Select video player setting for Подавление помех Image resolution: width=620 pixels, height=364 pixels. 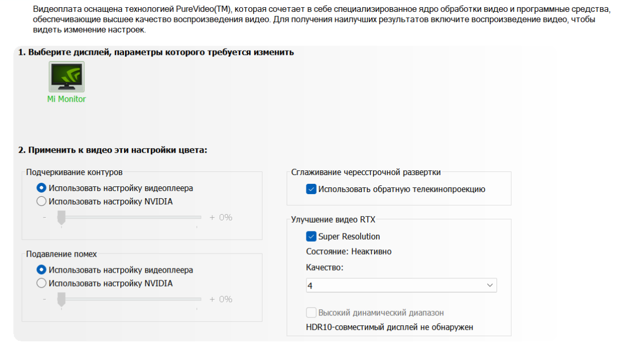pyautogui.click(x=42, y=270)
